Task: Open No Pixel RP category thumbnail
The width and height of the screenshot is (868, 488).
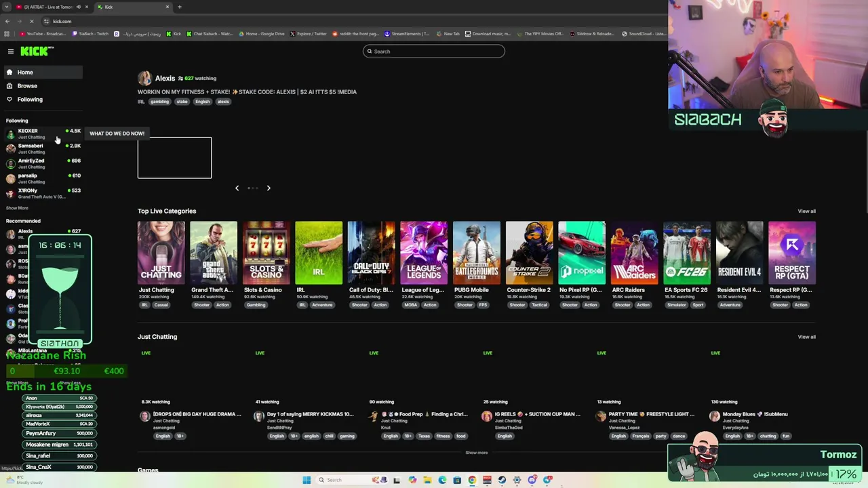Action: [582, 253]
